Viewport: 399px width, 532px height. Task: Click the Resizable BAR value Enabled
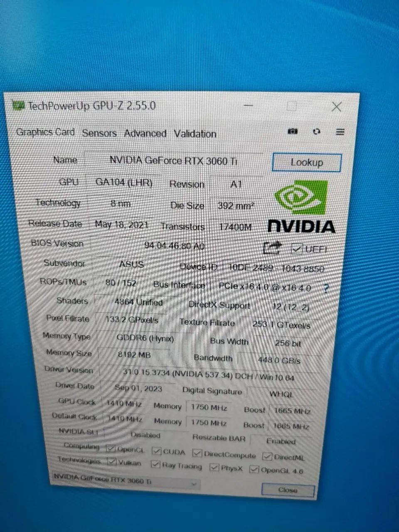click(281, 441)
